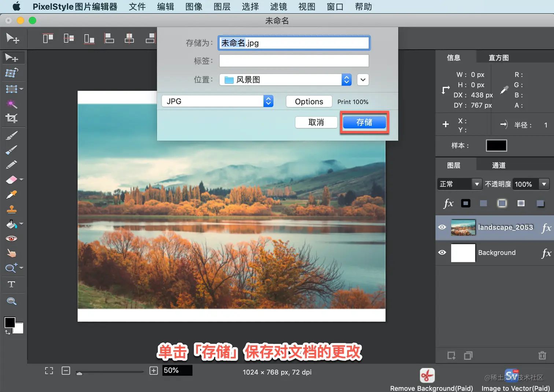Select the Smudge finger tool
Viewport: 554px width, 392px height.
[x=11, y=253]
